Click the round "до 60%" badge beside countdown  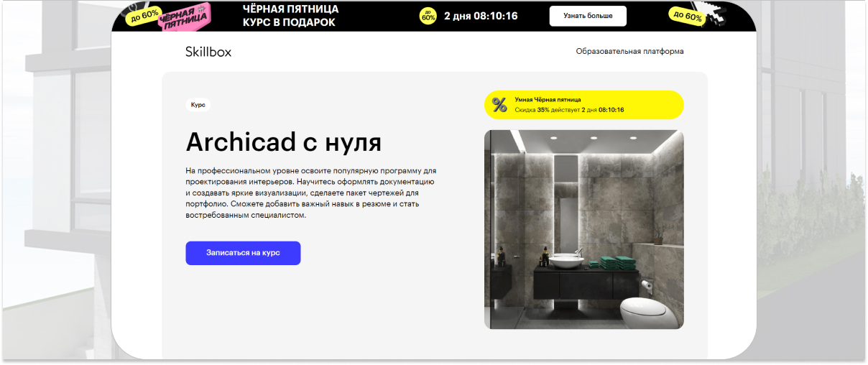point(428,16)
